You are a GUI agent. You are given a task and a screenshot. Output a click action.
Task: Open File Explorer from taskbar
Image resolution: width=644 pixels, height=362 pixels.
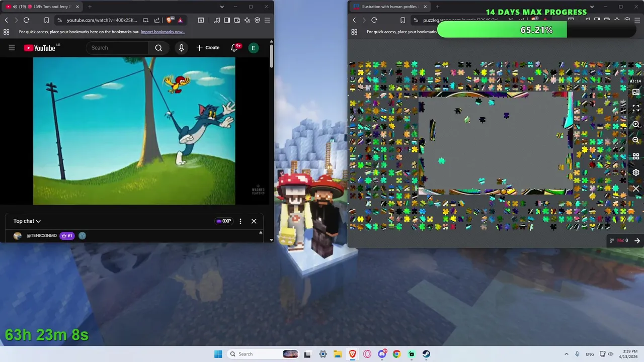[338, 354]
